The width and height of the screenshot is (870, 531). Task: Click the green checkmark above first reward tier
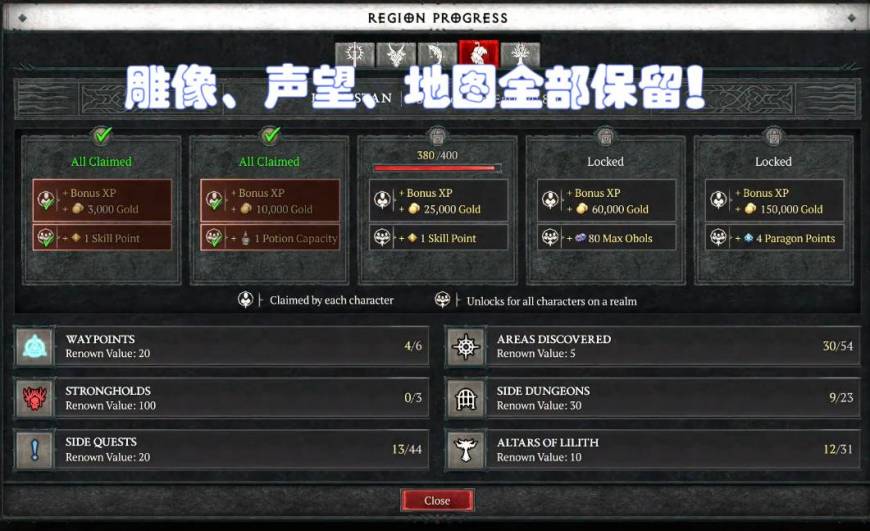click(102, 135)
